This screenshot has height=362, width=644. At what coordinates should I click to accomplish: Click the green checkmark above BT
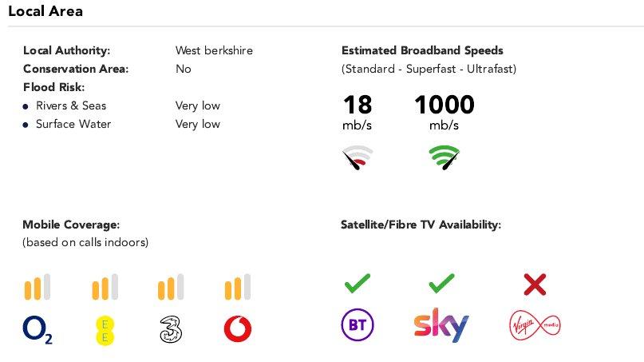[358, 284]
